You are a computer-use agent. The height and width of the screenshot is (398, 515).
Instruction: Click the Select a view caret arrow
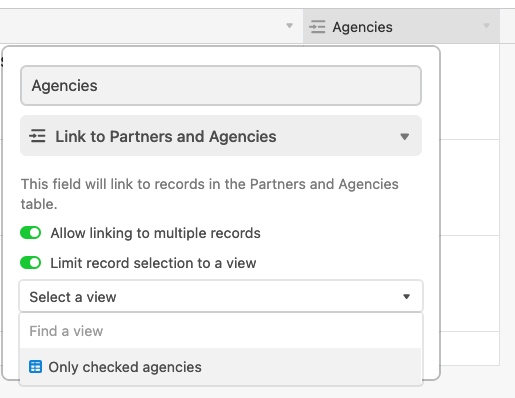point(406,296)
